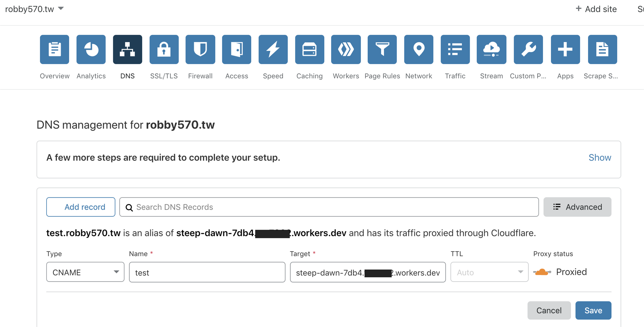Click the Proxy status label
The width and height of the screenshot is (644, 327).
click(x=553, y=254)
